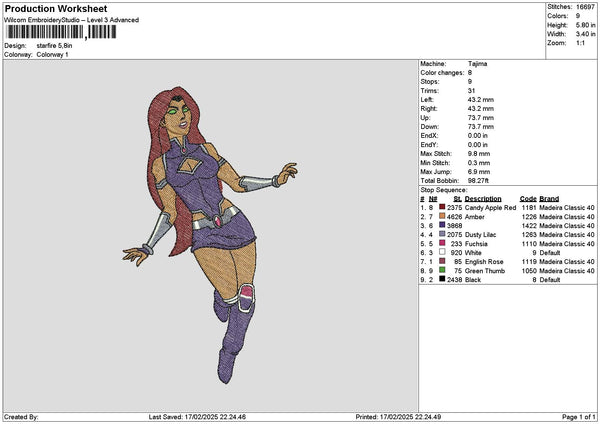Click the Stitches count 16697
This screenshot has width=600, height=424.
click(x=586, y=8)
